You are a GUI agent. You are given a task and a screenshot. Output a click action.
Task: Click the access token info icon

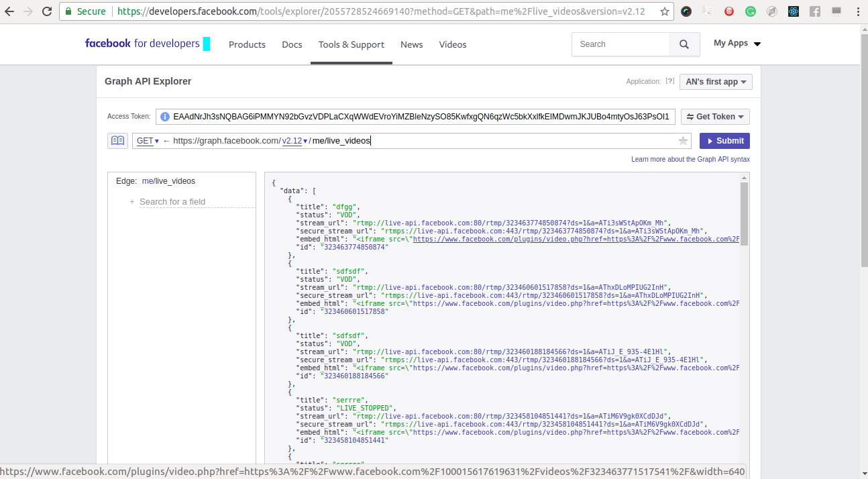click(x=164, y=117)
